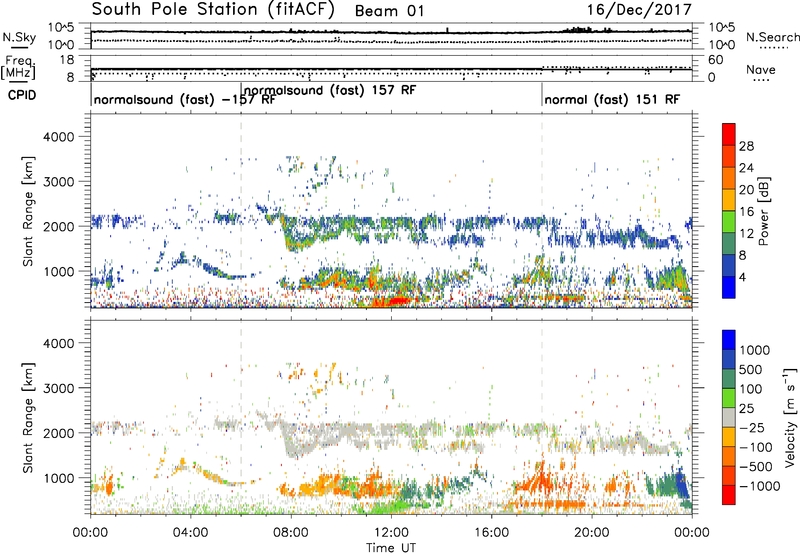Click velocity colorbar tick value -1000
800x554 pixels.
tap(759, 486)
